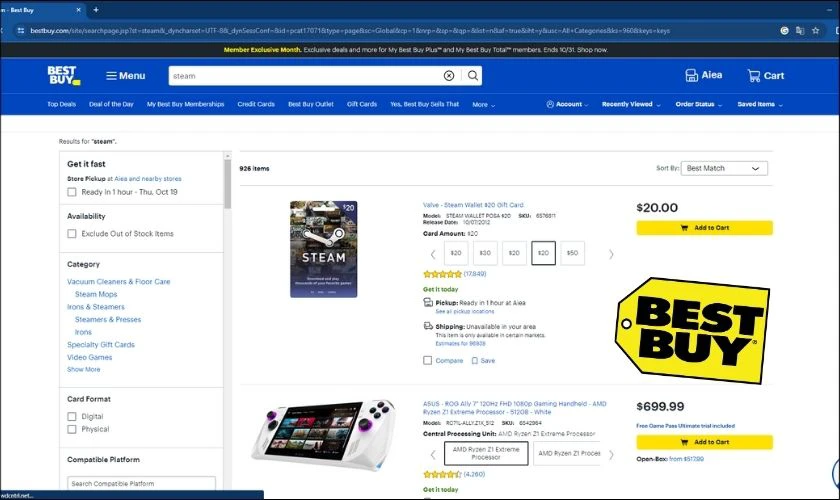The width and height of the screenshot is (840, 500).
Task: Filter by Video Games category
Action: 89,357
